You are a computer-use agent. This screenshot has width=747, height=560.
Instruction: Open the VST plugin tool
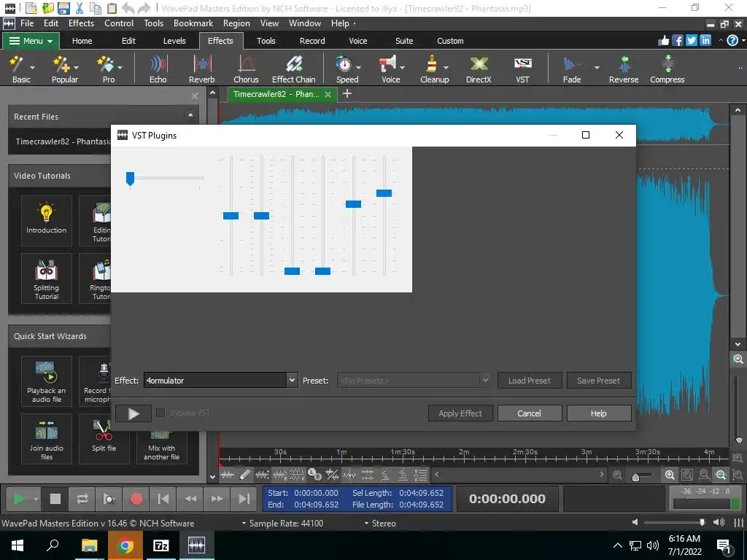pos(522,69)
